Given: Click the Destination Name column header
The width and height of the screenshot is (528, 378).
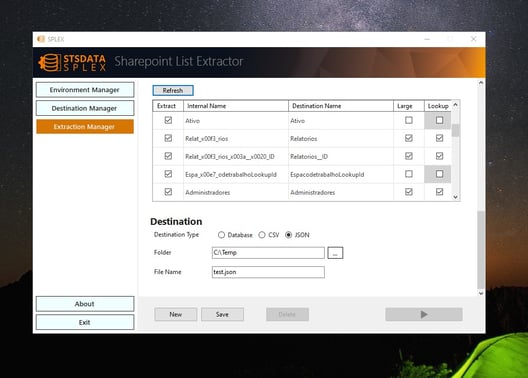Looking at the screenshot, I should (341, 106).
